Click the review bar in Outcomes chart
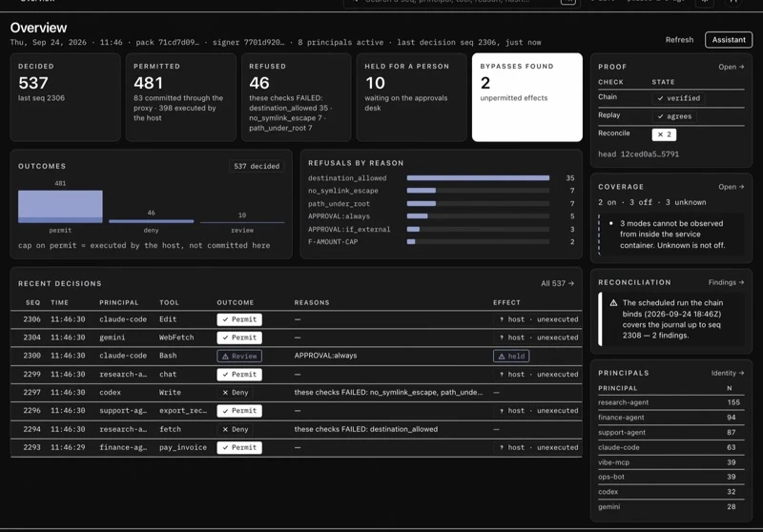Viewport: 763px width, 532px height. pyautogui.click(x=242, y=222)
